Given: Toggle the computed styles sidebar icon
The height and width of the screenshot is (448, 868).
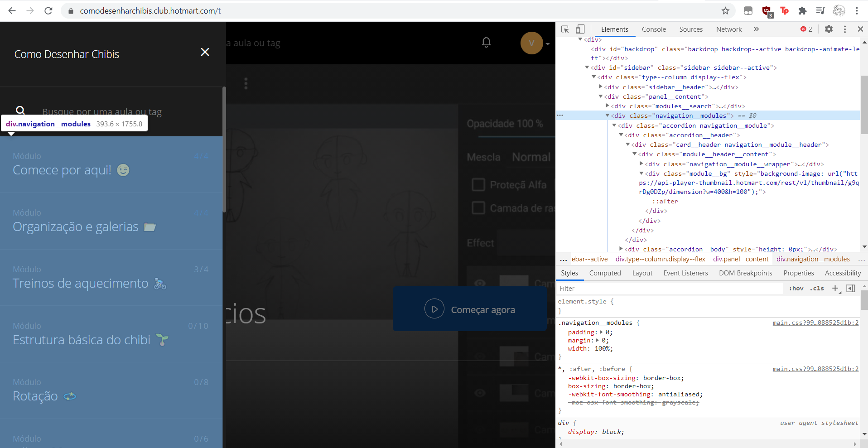Looking at the screenshot, I should pos(850,288).
